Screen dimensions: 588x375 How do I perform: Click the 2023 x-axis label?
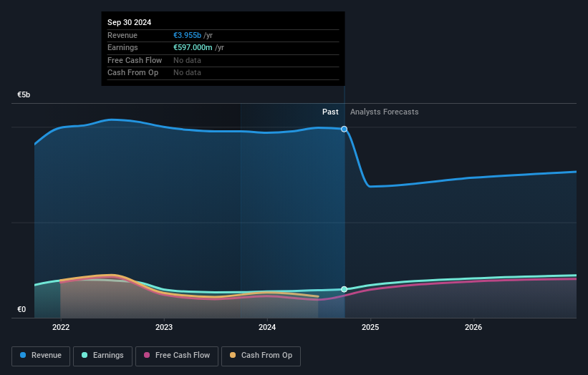164,328
